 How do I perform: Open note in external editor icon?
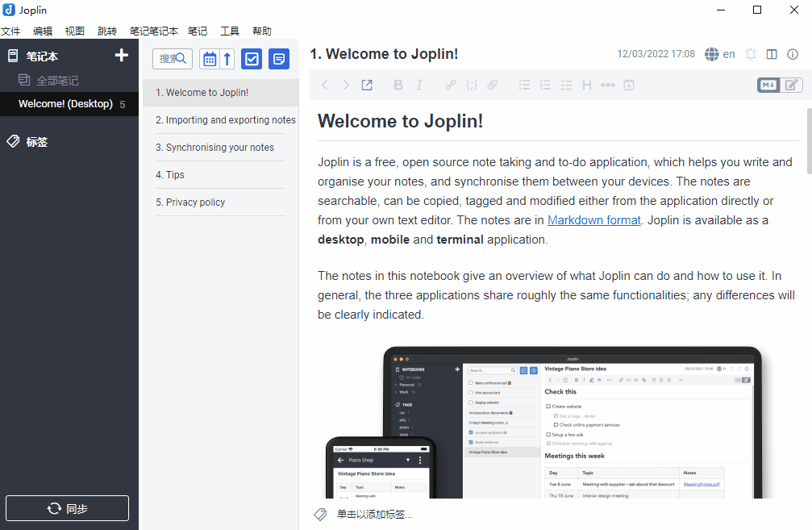[x=367, y=85]
